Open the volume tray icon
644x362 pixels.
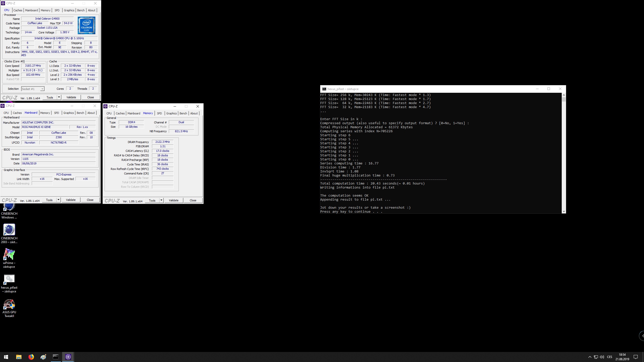[602, 357]
